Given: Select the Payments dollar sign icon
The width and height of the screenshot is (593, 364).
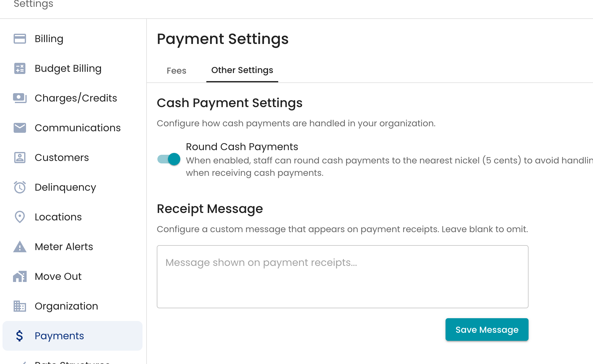Looking at the screenshot, I should click(20, 336).
